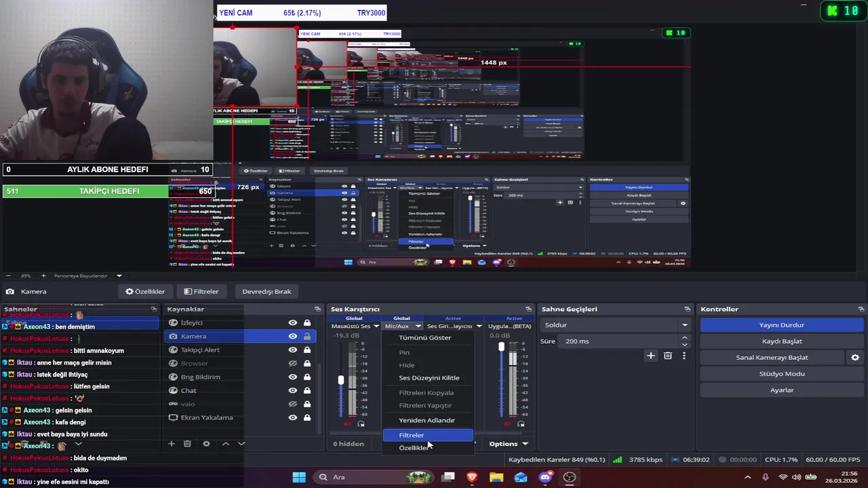This screenshot has height=488, width=868.
Task: Choose Filtreler in context menu
Action: point(428,435)
